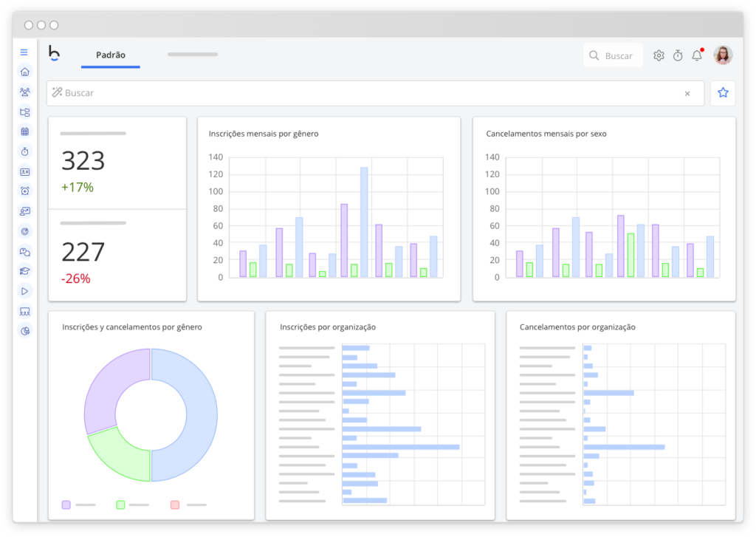This screenshot has width=756, height=537.
Task: Open the person-with-board sidebar icon
Action: point(25,211)
